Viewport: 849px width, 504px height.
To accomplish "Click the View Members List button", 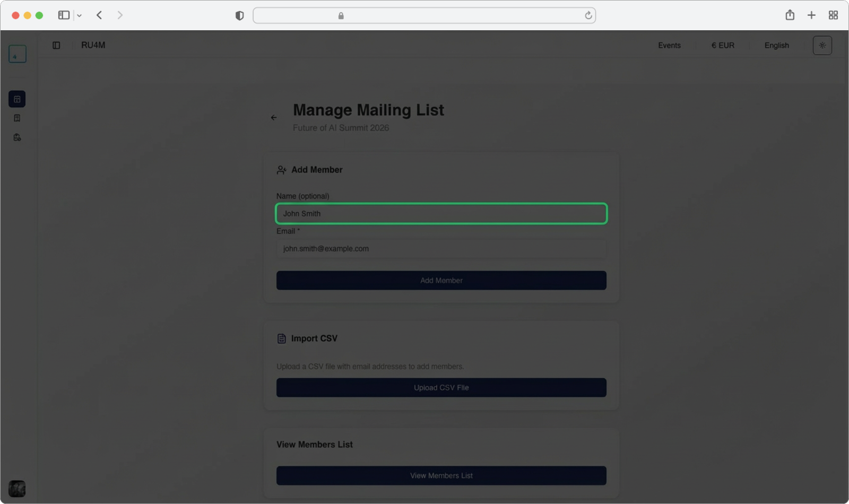I will 441,476.
